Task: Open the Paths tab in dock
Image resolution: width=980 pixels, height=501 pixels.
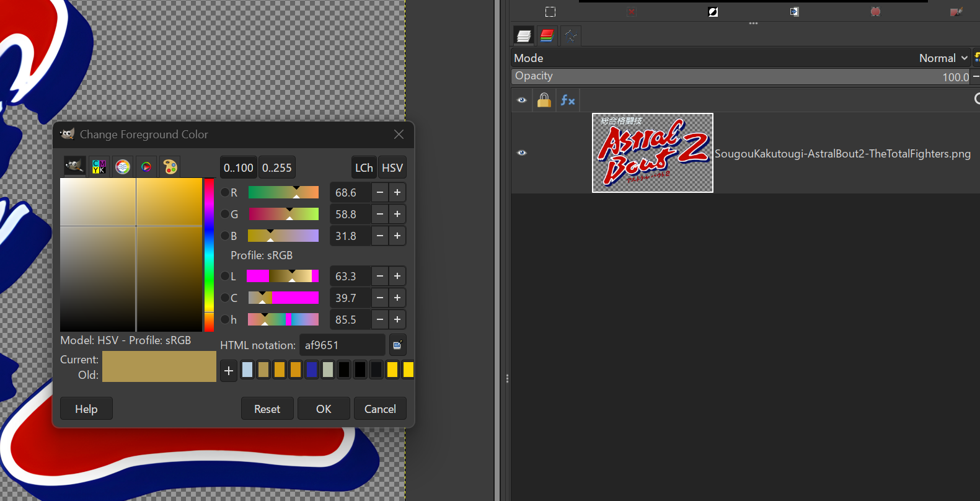Action: [x=570, y=36]
